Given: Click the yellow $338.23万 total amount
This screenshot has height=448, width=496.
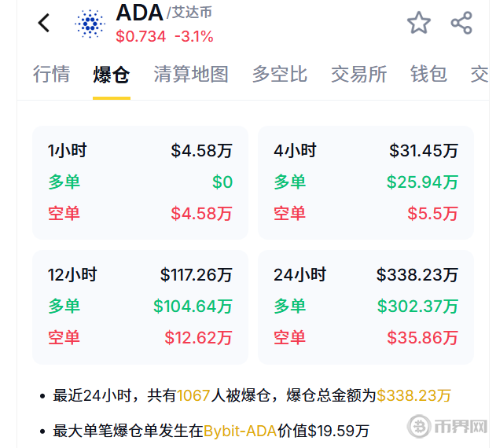Looking at the screenshot, I should (413, 395).
